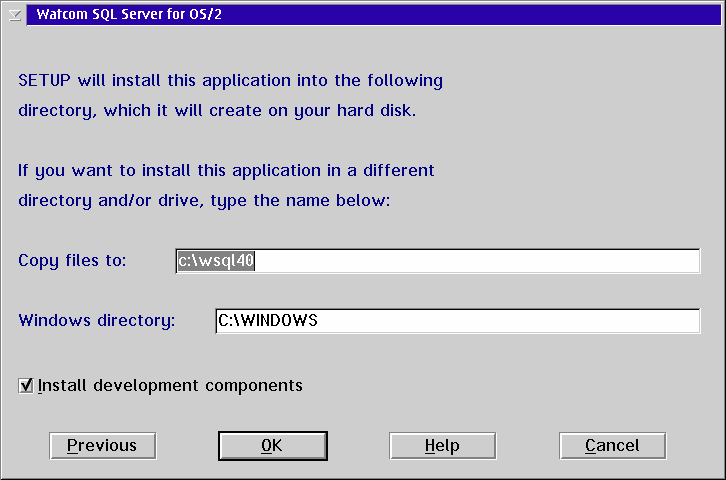Open Help for the setup dialog
726x480 pixels.
(x=443, y=446)
